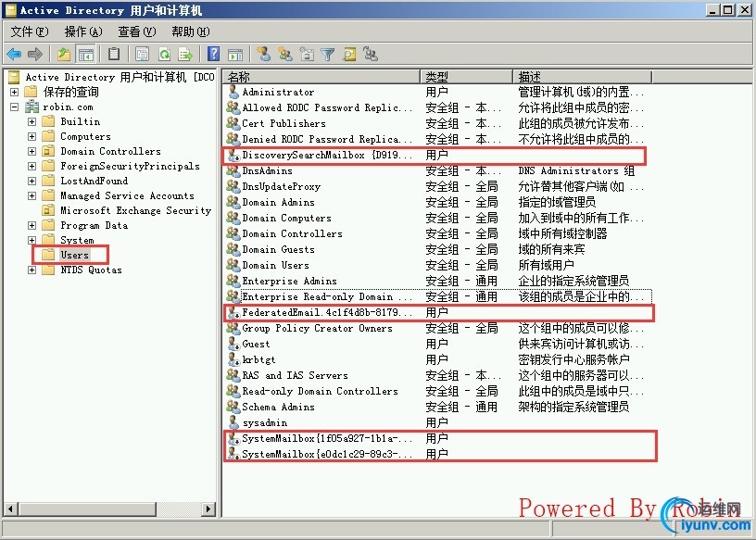Screen dimensions: 756x540
Task: Create a new group with toolbar icon
Action: point(285,54)
